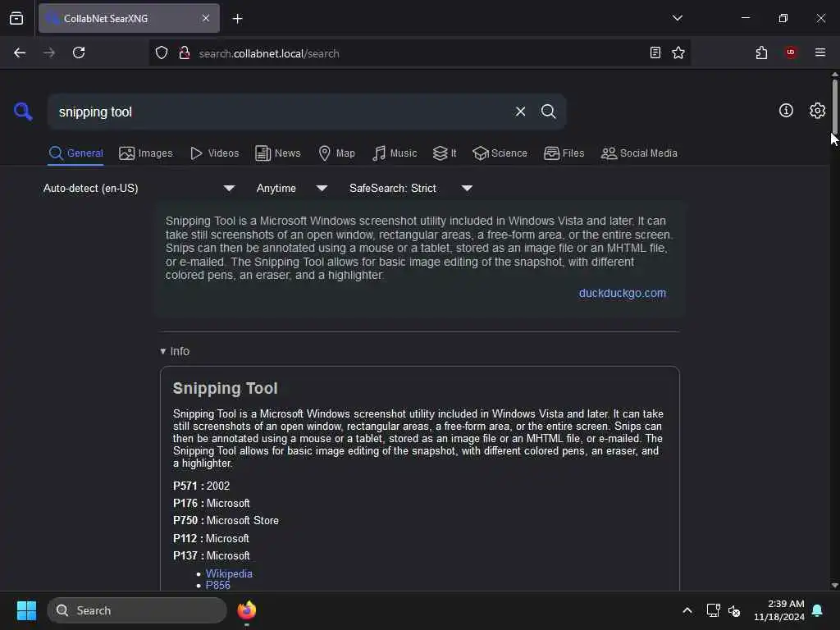Screen dimensions: 840x630
Task: Reload the current page
Action: 79,52
